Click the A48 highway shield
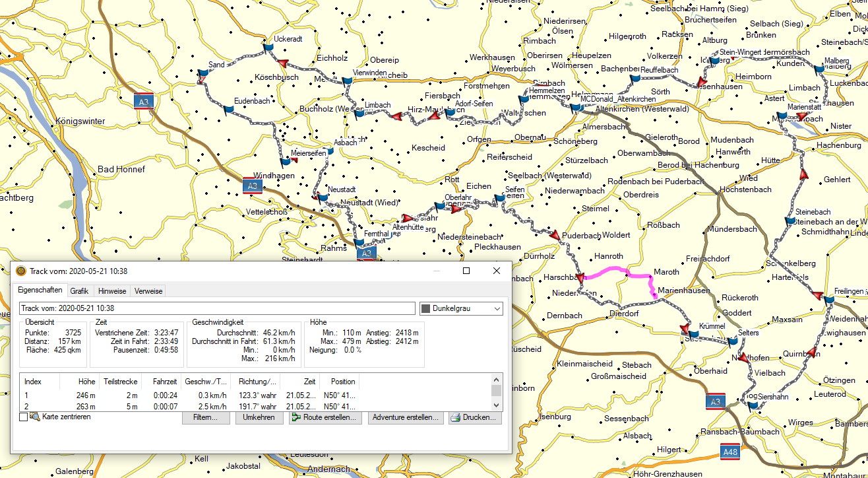Viewport: 868px width, 478px height. tap(730, 452)
